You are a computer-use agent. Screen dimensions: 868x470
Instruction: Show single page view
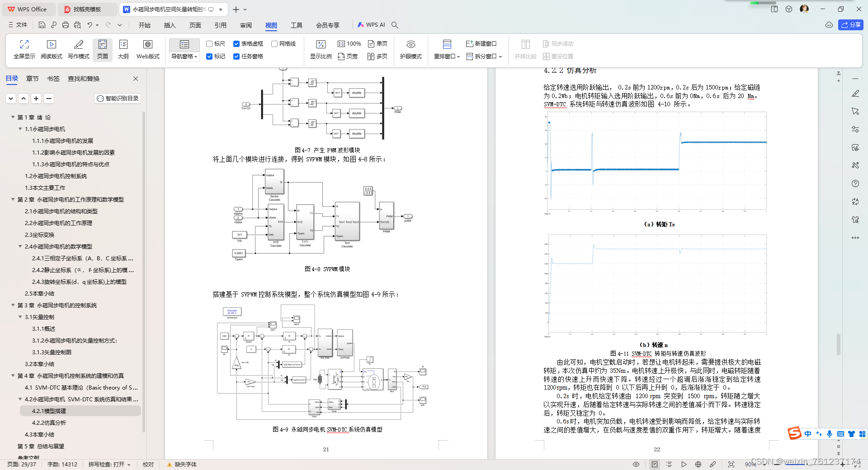377,44
